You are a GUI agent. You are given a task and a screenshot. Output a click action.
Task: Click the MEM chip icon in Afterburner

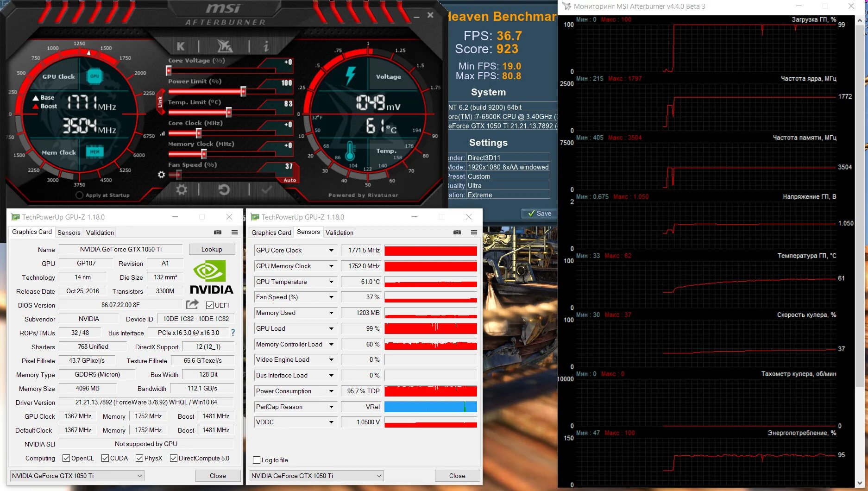point(94,151)
